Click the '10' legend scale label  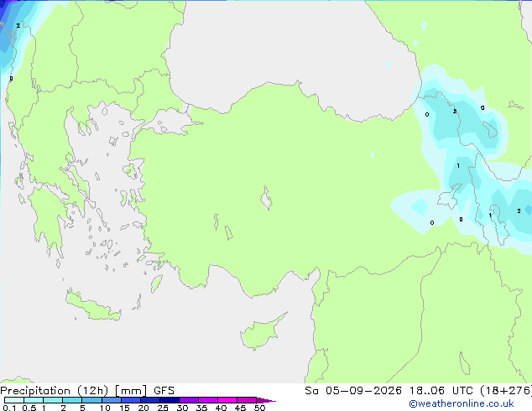105,408
